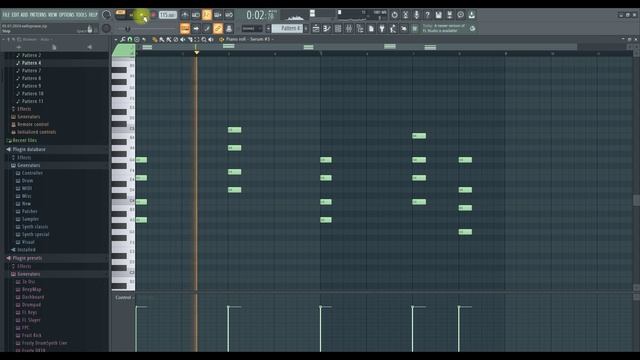640x360 pixels.
Task: Click the 115 tempo display
Action: (167, 15)
